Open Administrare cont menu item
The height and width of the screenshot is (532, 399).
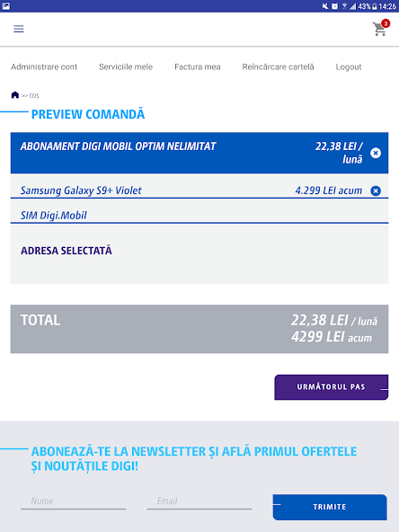click(44, 66)
